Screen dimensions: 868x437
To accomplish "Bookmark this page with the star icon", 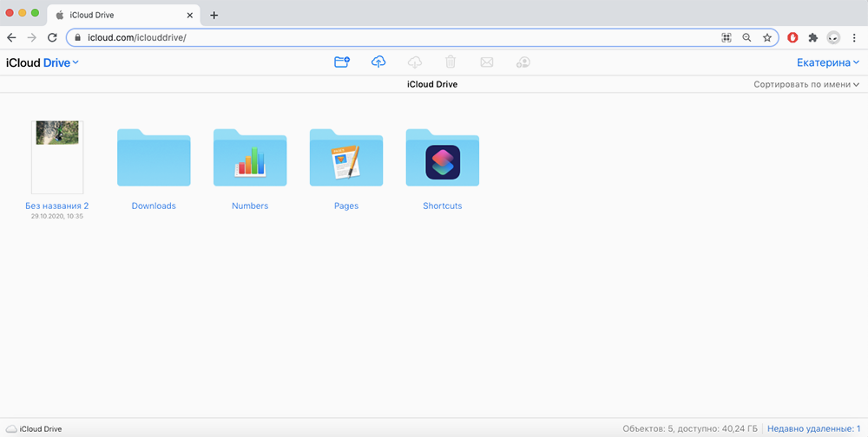I will pos(767,38).
